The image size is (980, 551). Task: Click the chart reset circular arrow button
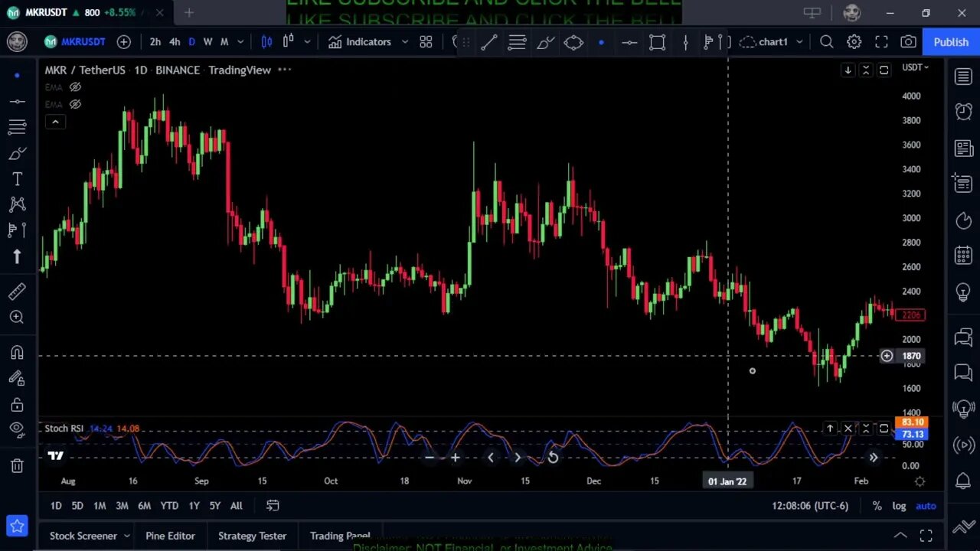tap(553, 458)
